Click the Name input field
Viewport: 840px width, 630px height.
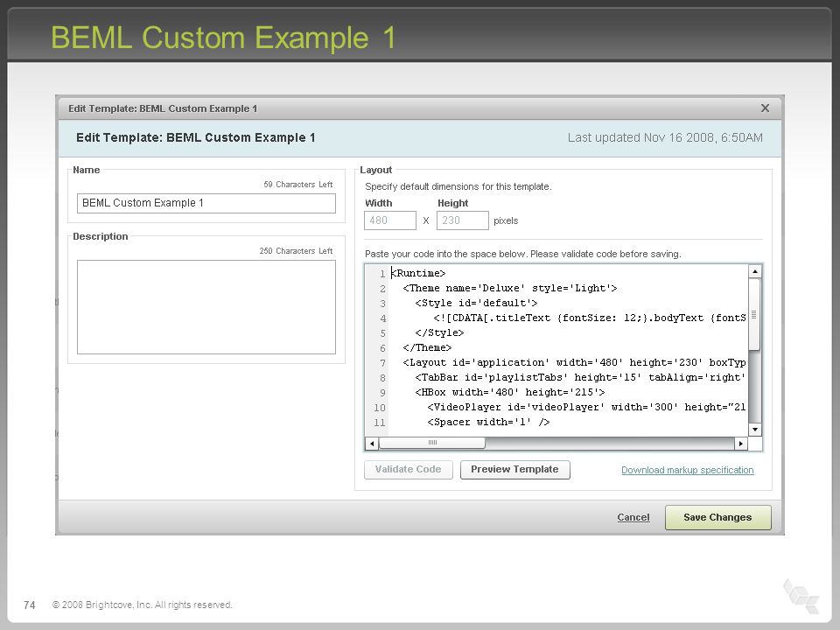tap(206, 203)
